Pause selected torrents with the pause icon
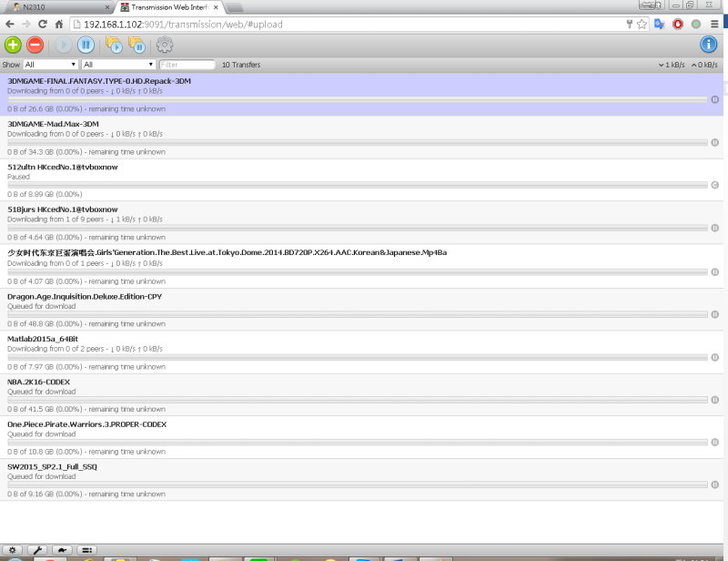The width and height of the screenshot is (728, 561). click(x=86, y=45)
